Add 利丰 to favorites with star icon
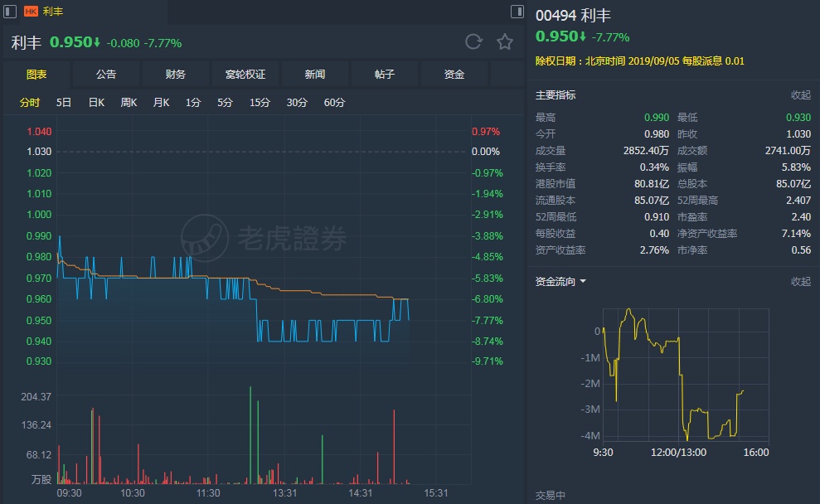Viewport: 820px width, 504px height. pyautogui.click(x=505, y=41)
